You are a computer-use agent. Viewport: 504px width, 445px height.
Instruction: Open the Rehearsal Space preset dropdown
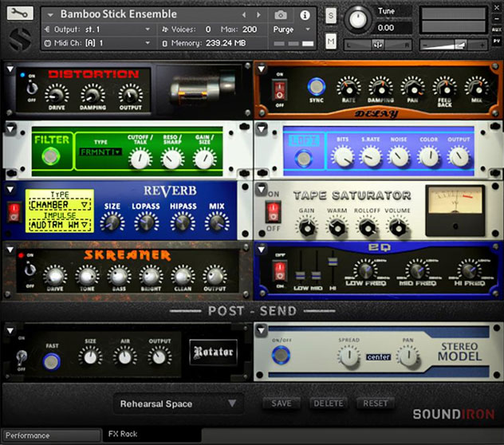[177, 404]
